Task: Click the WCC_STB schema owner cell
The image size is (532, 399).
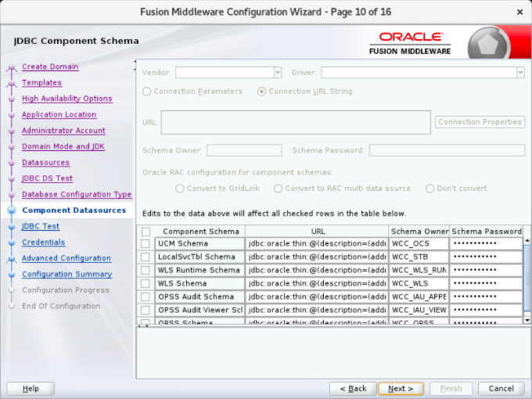Action: coord(419,257)
